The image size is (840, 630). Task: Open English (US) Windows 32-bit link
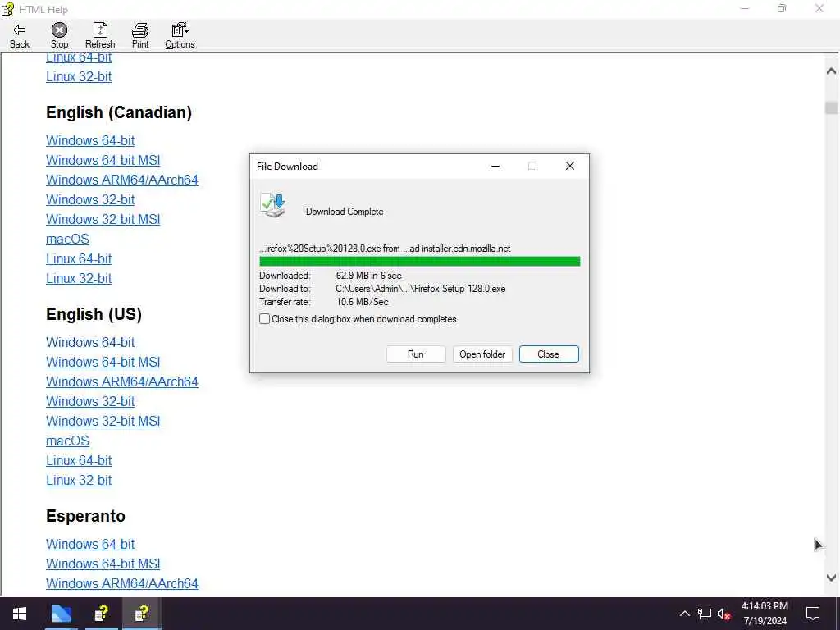(x=90, y=401)
